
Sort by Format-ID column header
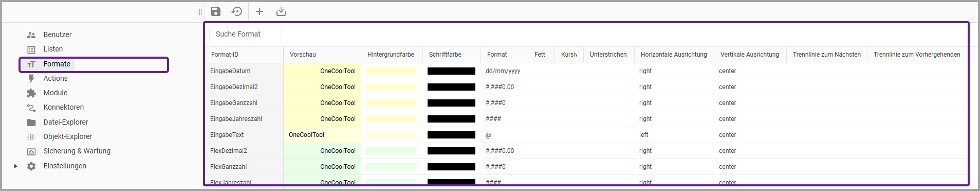(244, 55)
